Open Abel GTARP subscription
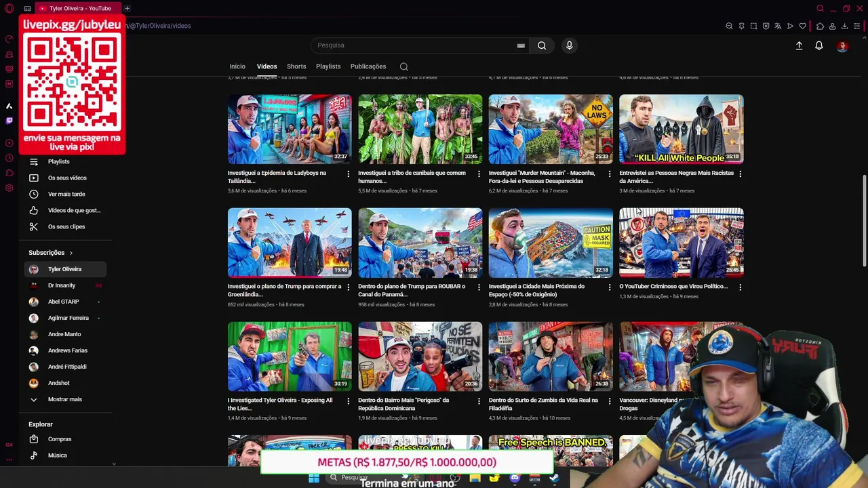This screenshot has height=488, width=868. [x=65, y=302]
